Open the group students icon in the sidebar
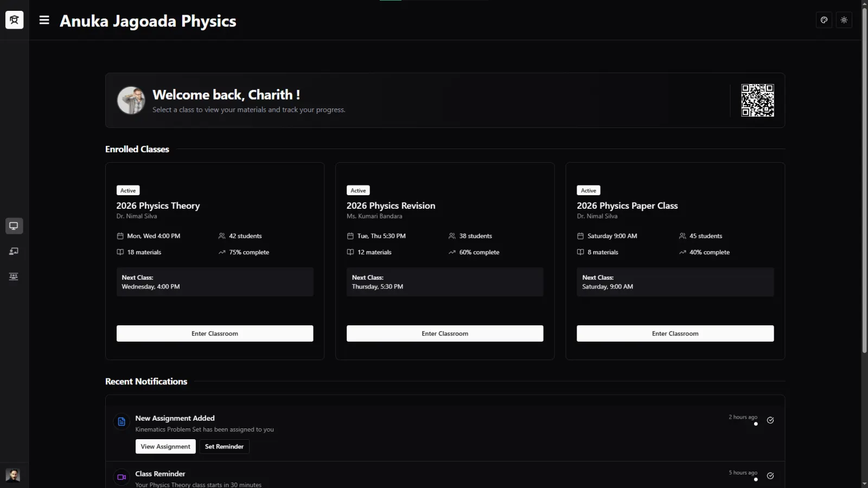The image size is (868, 488). 14,277
